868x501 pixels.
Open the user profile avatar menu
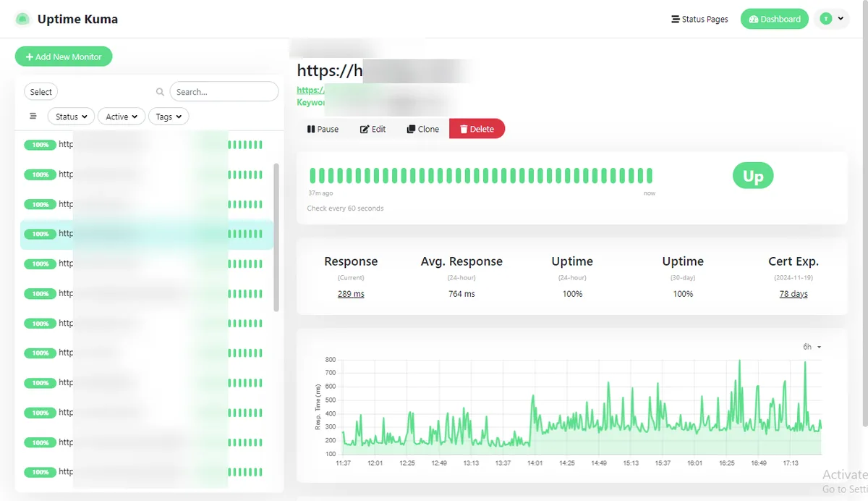point(831,19)
